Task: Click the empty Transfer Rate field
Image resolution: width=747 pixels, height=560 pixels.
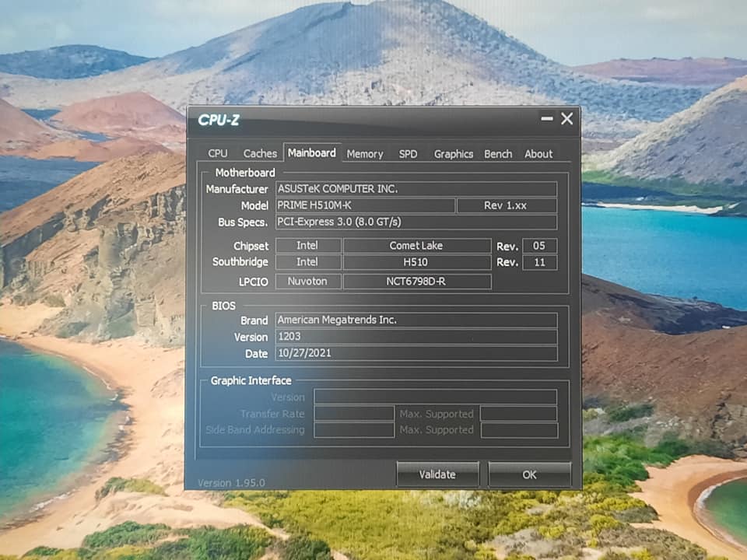Action: 354,413
